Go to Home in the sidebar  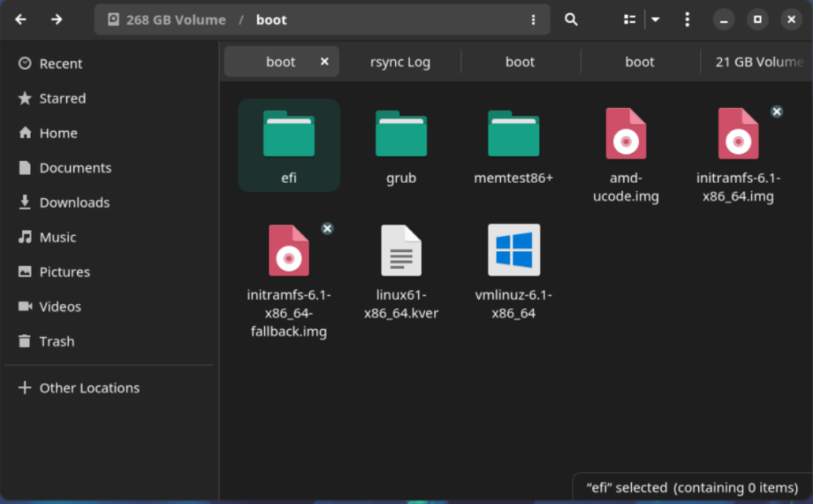pos(109,133)
